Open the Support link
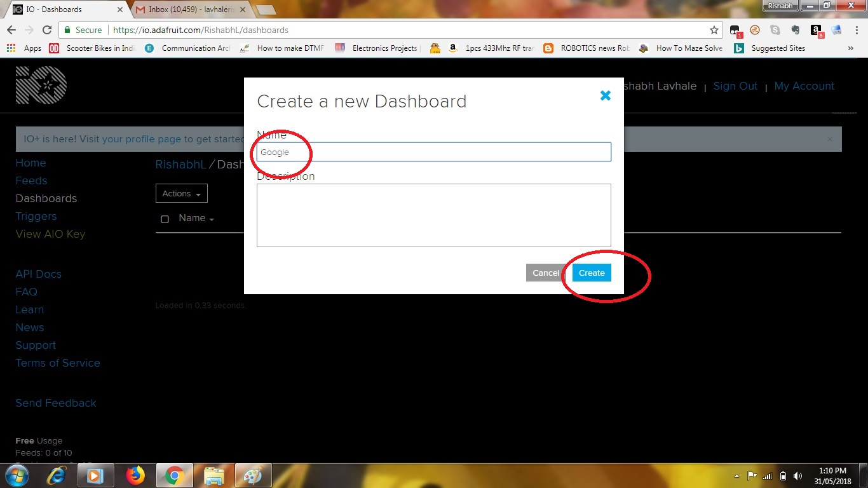 pyautogui.click(x=36, y=345)
